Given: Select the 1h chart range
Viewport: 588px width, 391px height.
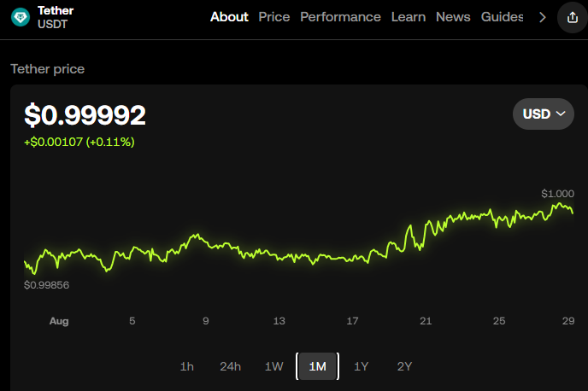Looking at the screenshot, I should click(x=187, y=366).
